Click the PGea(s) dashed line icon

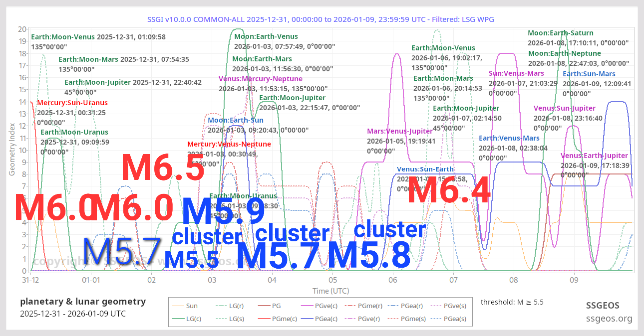pos(435,318)
